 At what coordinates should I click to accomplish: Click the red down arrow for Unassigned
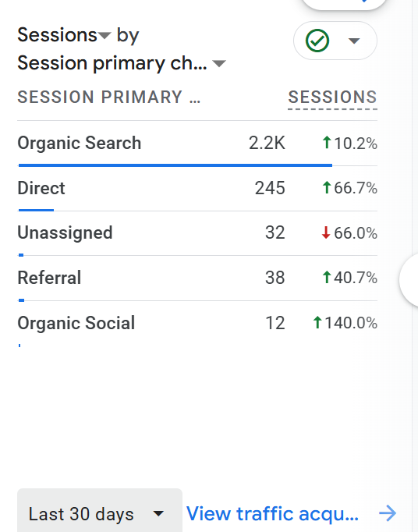[326, 232]
